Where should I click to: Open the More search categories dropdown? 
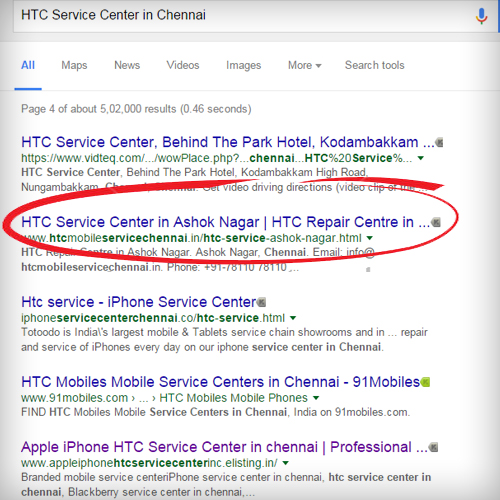coord(305,65)
